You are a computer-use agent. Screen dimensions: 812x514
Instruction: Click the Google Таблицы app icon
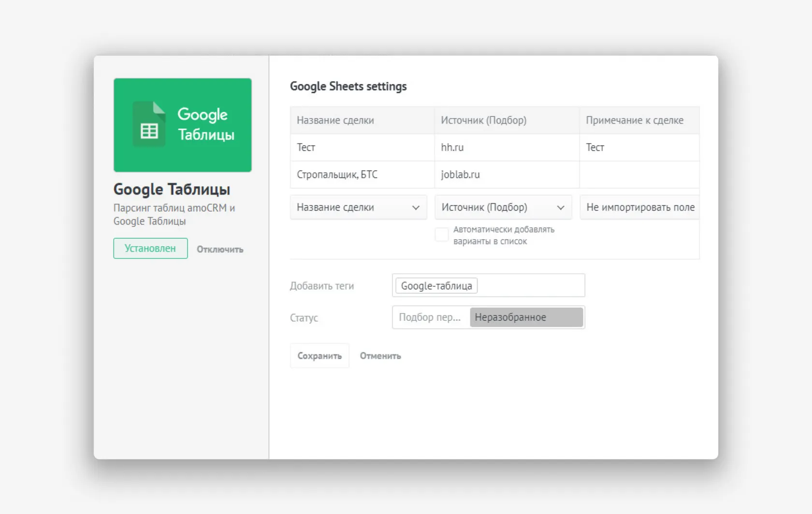tap(182, 125)
